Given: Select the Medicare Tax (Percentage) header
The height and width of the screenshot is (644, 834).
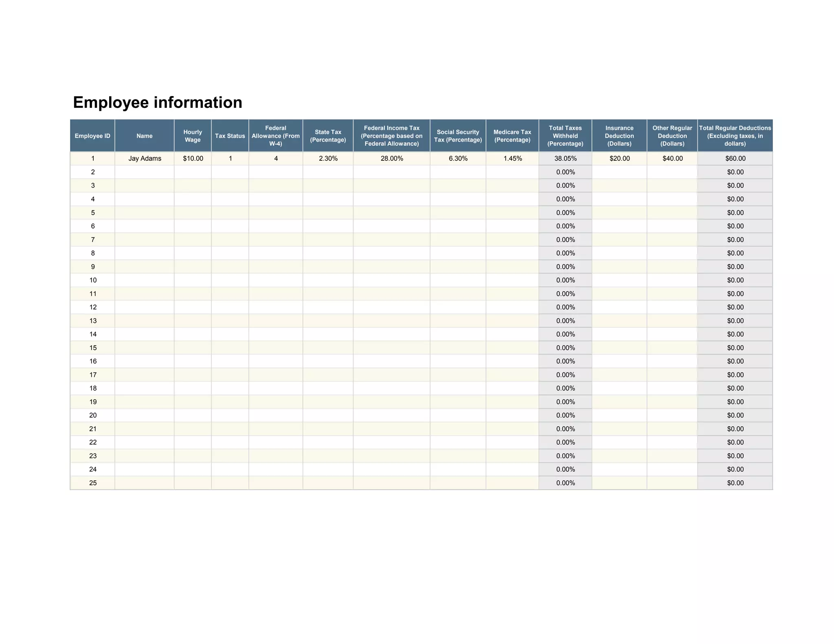Looking at the screenshot, I should tap(512, 136).
